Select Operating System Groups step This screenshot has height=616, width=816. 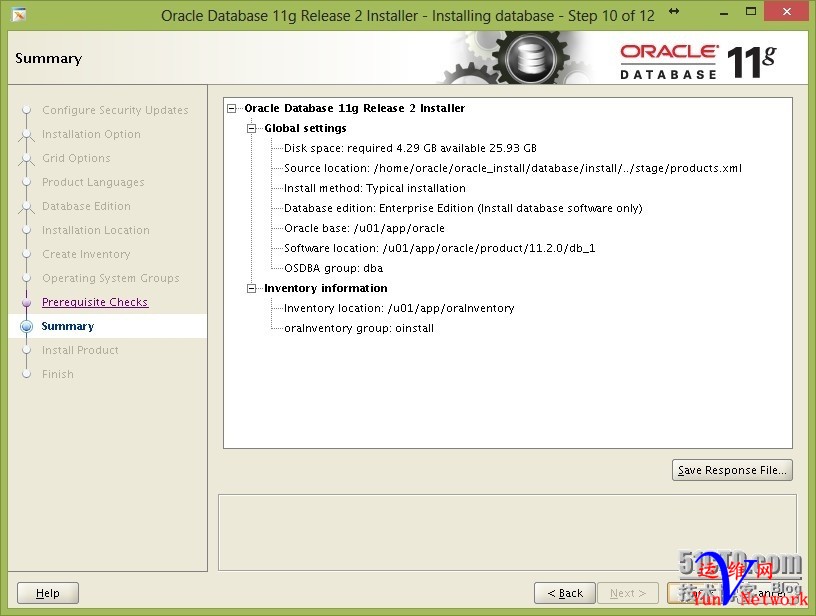point(111,278)
